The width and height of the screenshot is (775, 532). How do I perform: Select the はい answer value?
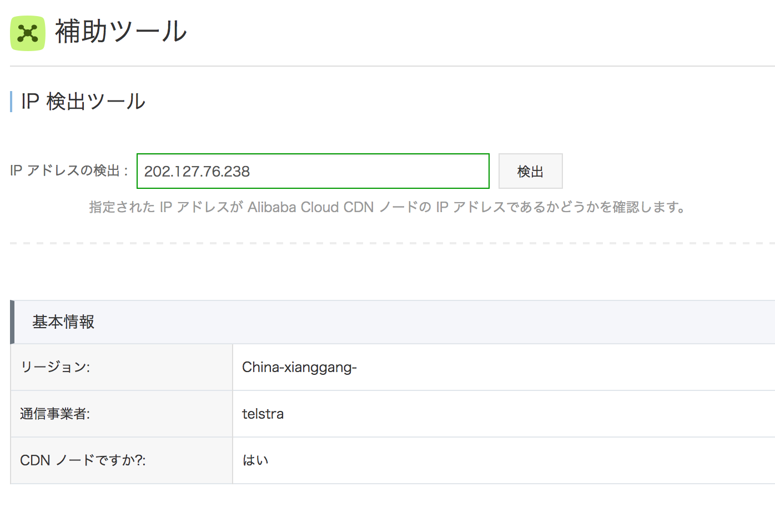point(255,460)
